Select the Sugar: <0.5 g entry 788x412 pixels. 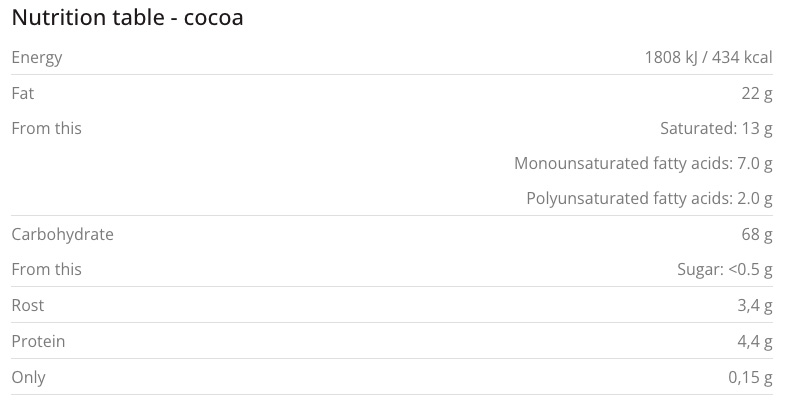click(x=725, y=269)
